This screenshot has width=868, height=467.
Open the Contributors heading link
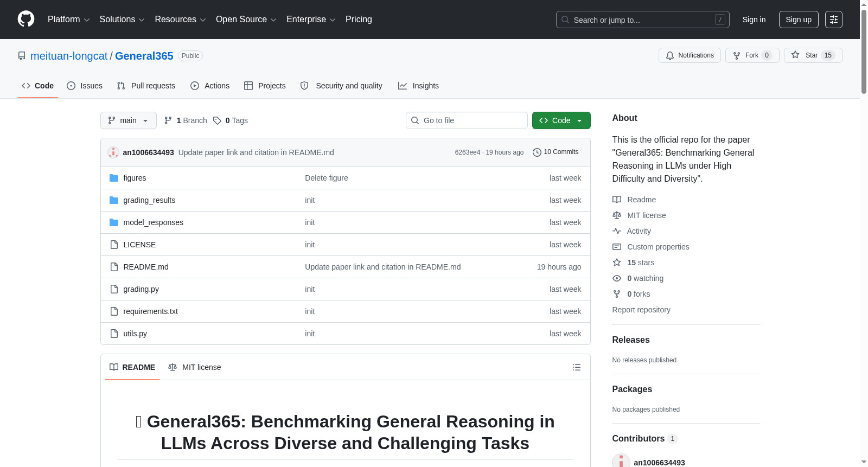click(645, 438)
